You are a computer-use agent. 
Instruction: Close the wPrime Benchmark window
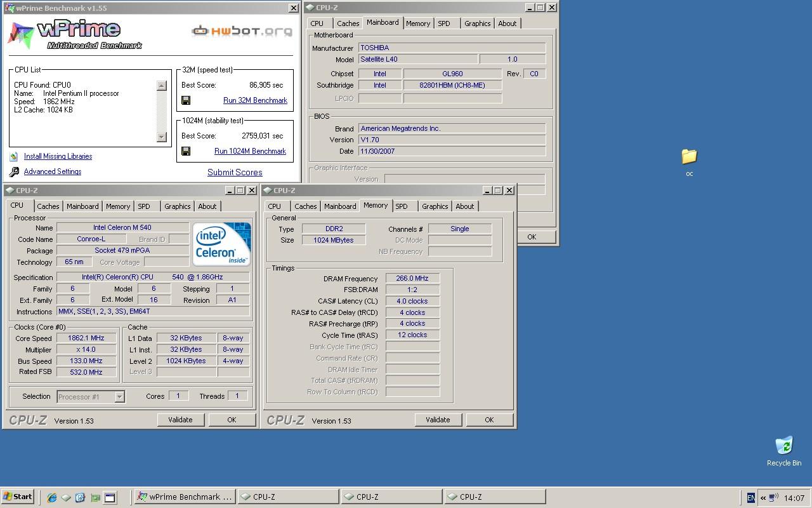tap(293, 8)
